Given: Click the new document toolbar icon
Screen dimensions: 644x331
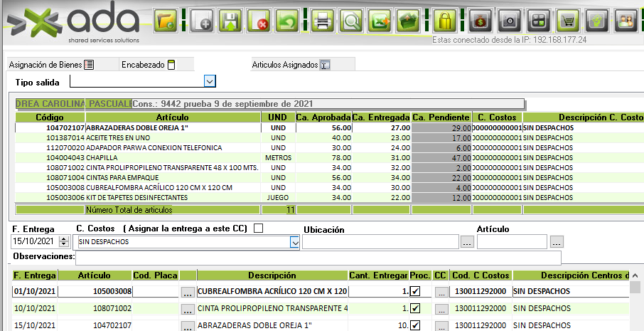Looking at the screenshot, I should [200, 20].
